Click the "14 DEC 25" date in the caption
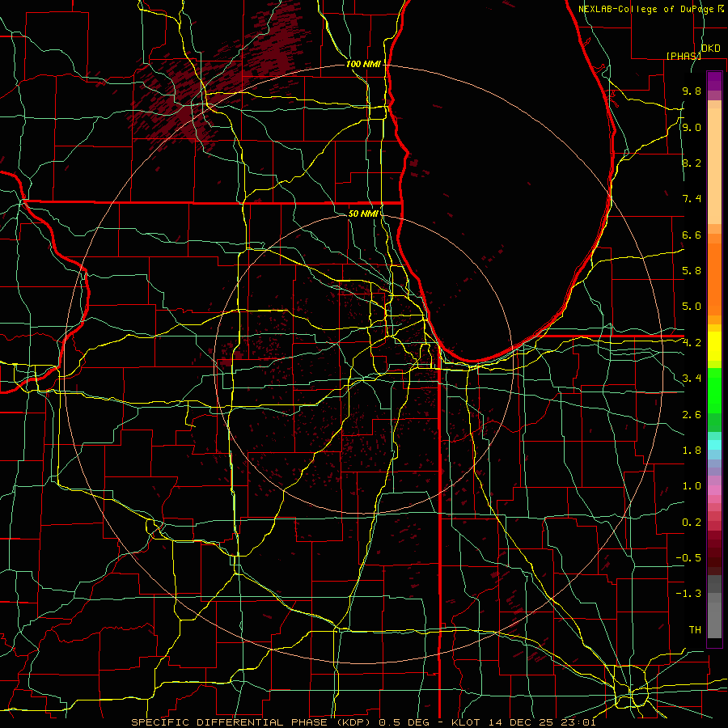 coord(522,722)
